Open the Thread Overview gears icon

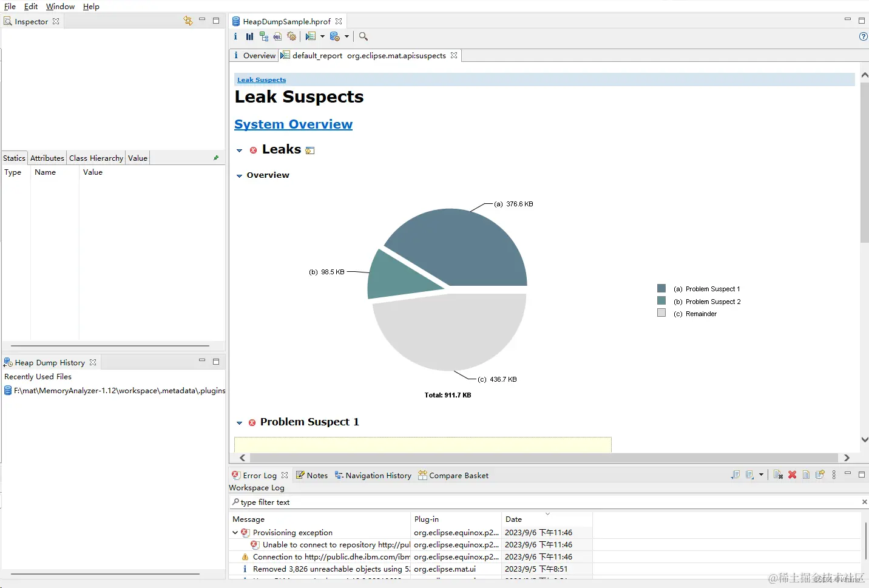pyautogui.click(x=291, y=36)
